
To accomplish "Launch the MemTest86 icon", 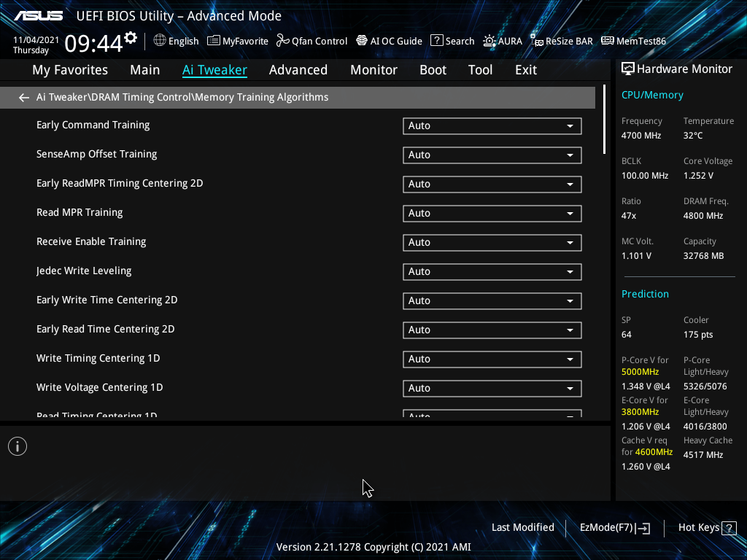I will 608,41.
